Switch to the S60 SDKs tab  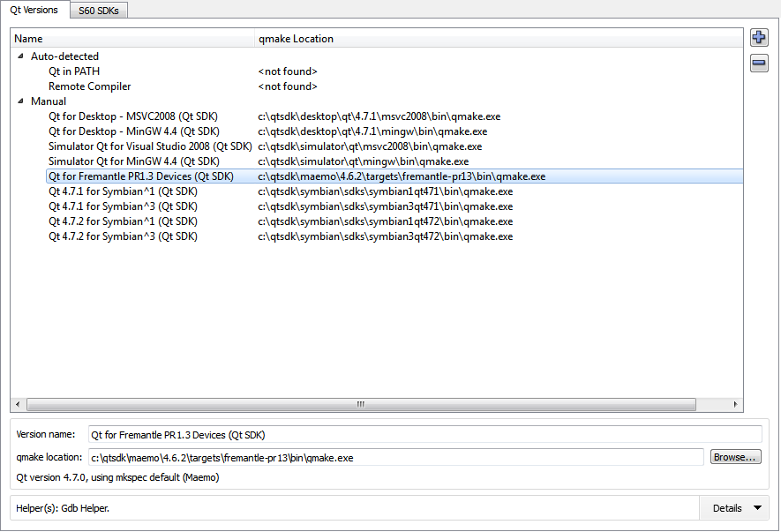pos(99,11)
